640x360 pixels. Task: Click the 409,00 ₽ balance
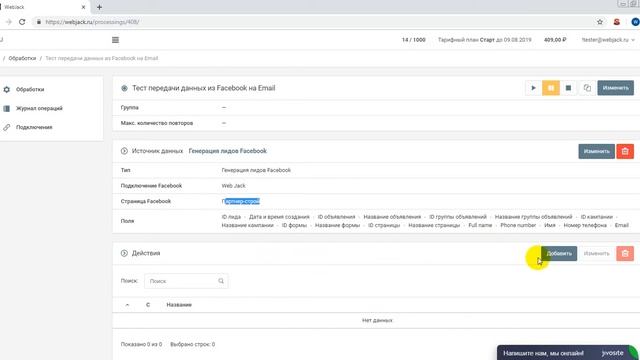555,40
